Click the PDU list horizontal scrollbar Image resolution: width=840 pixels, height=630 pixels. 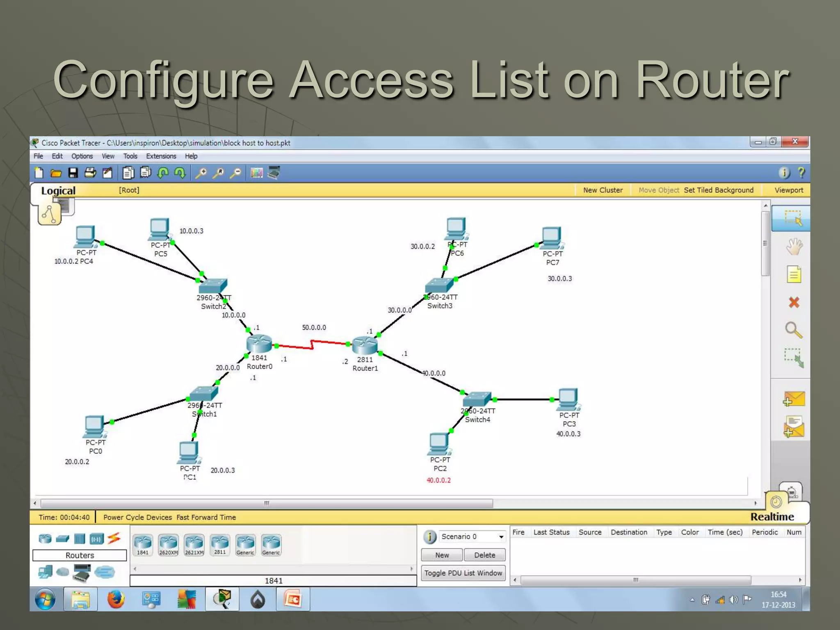click(x=636, y=580)
